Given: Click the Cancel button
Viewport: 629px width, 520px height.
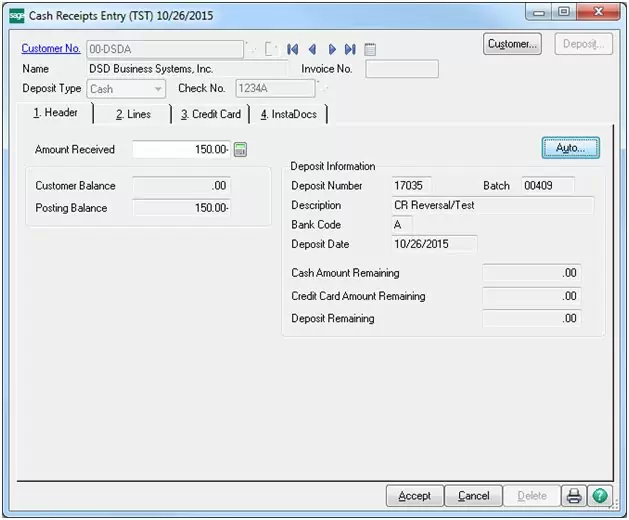Looking at the screenshot, I should pos(473,496).
